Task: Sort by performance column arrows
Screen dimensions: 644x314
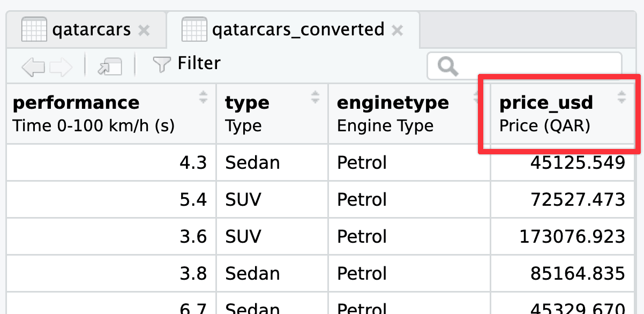Action: [x=203, y=98]
